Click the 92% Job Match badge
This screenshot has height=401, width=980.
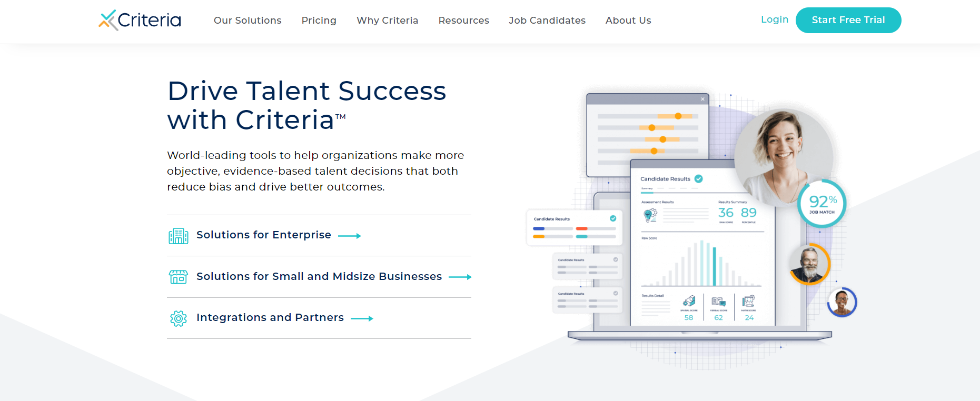pyautogui.click(x=822, y=204)
